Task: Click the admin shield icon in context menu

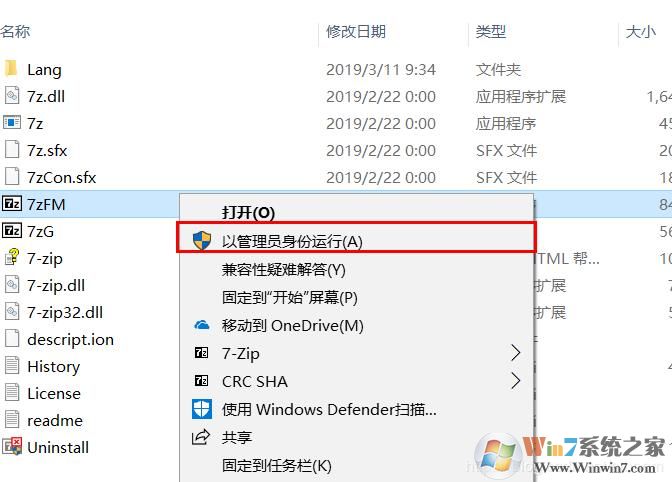Action: coord(201,241)
